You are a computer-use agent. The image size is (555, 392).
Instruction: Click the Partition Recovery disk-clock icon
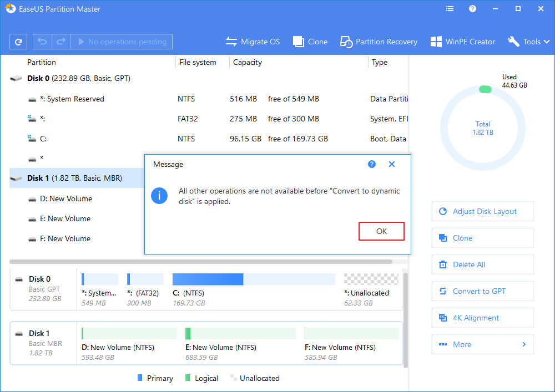click(346, 42)
